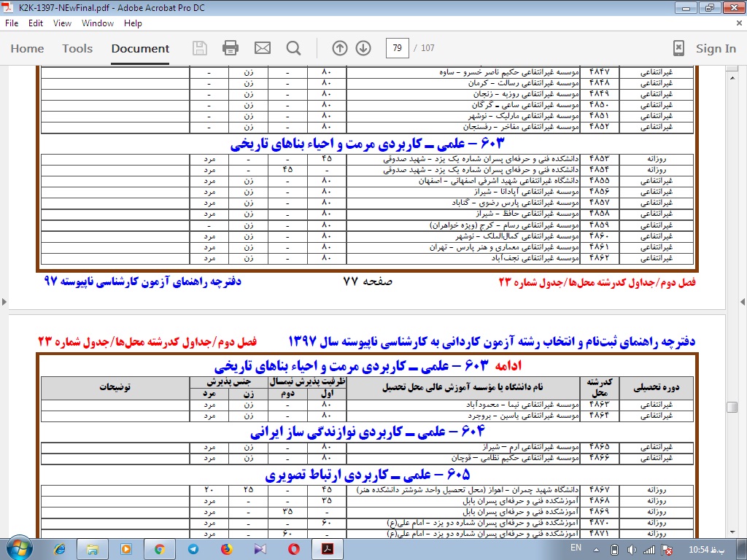Send file by email envelope icon

pyautogui.click(x=263, y=48)
